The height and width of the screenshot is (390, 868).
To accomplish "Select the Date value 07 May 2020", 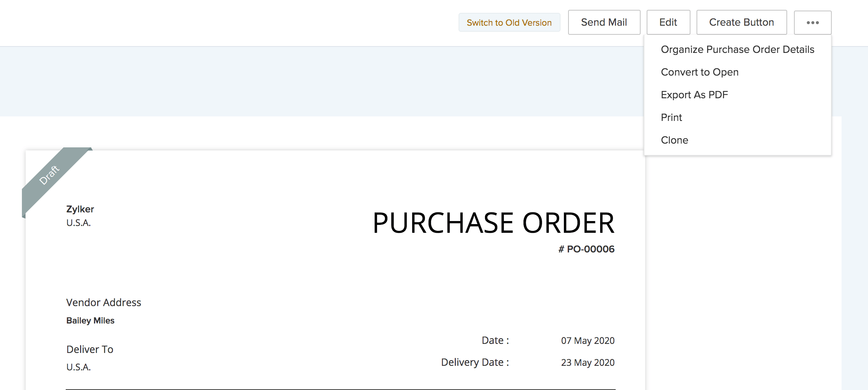I will click(588, 340).
